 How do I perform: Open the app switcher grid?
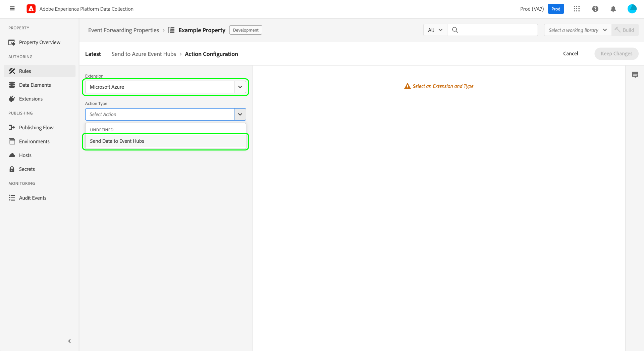(x=577, y=9)
